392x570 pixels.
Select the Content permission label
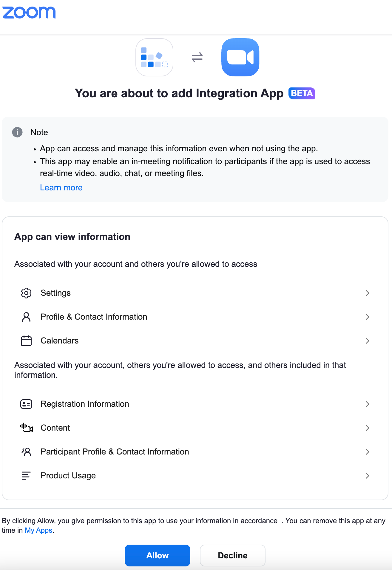tap(55, 428)
